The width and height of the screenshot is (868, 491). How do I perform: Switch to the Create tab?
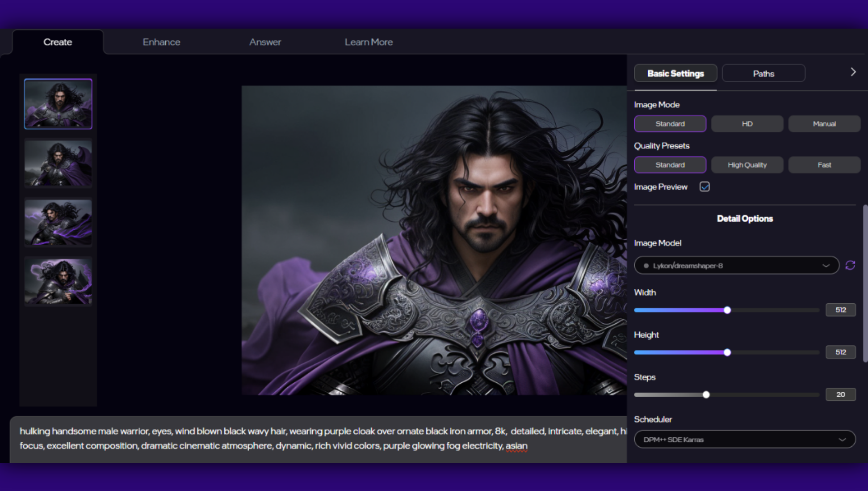[x=58, y=42]
